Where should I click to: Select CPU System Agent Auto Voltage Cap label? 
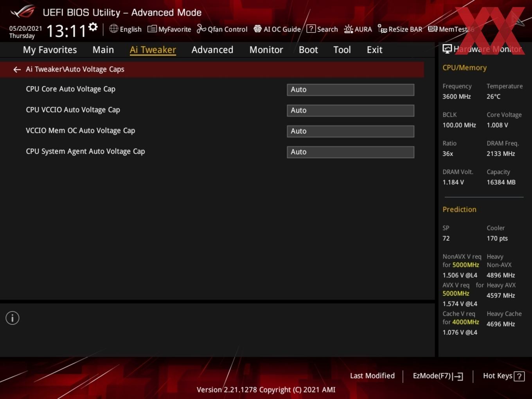[85, 151]
